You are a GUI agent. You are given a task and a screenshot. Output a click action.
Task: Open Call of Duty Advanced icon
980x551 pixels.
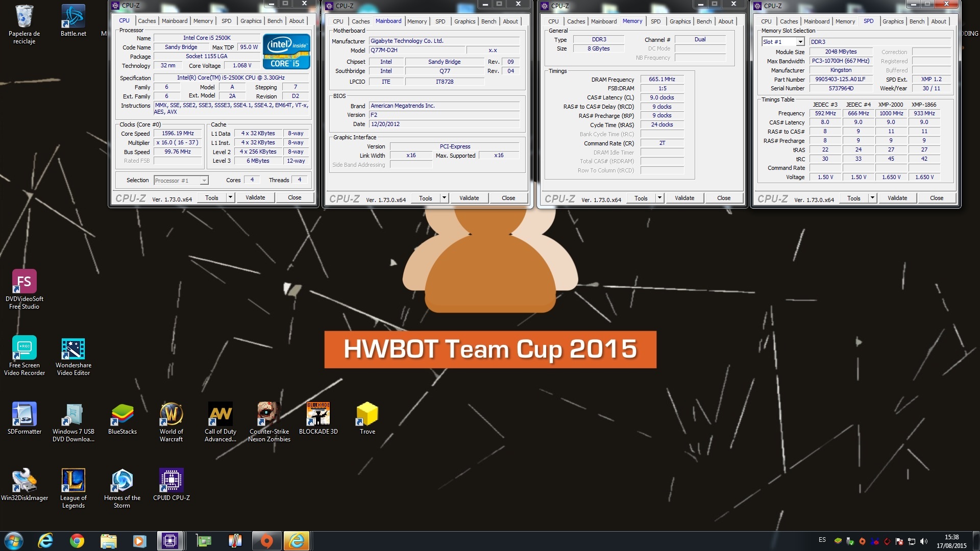220,422
